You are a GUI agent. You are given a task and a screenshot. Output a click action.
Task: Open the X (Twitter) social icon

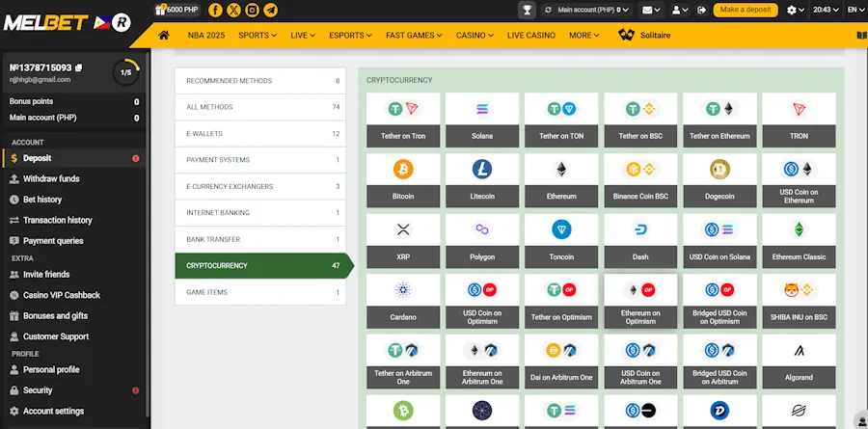pyautogui.click(x=233, y=10)
